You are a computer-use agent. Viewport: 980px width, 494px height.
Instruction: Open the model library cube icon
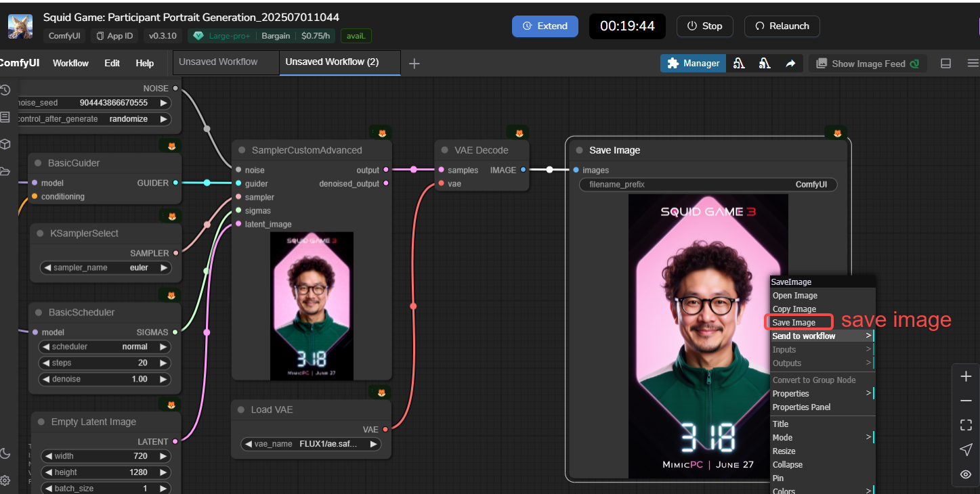point(5,144)
